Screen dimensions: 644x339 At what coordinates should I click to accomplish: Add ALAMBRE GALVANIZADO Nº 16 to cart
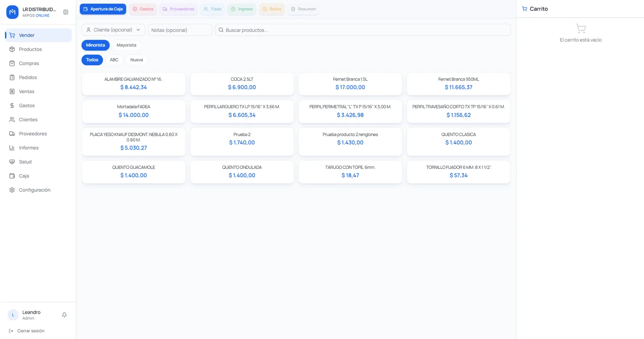click(x=134, y=84)
